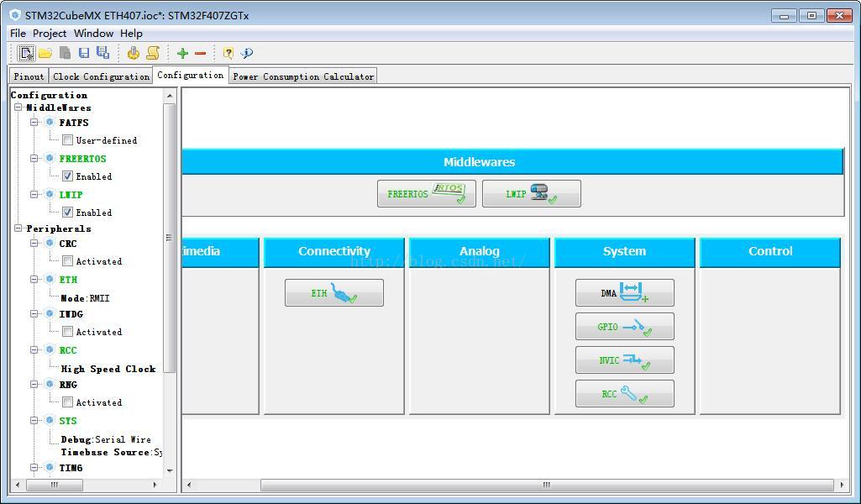Open RCC settings in System panel
The width and height of the screenshot is (861, 504).
(623, 393)
